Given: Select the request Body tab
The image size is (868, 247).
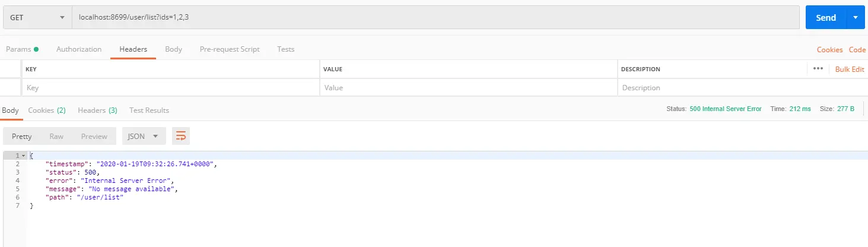Looking at the screenshot, I should tap(173, 49).
